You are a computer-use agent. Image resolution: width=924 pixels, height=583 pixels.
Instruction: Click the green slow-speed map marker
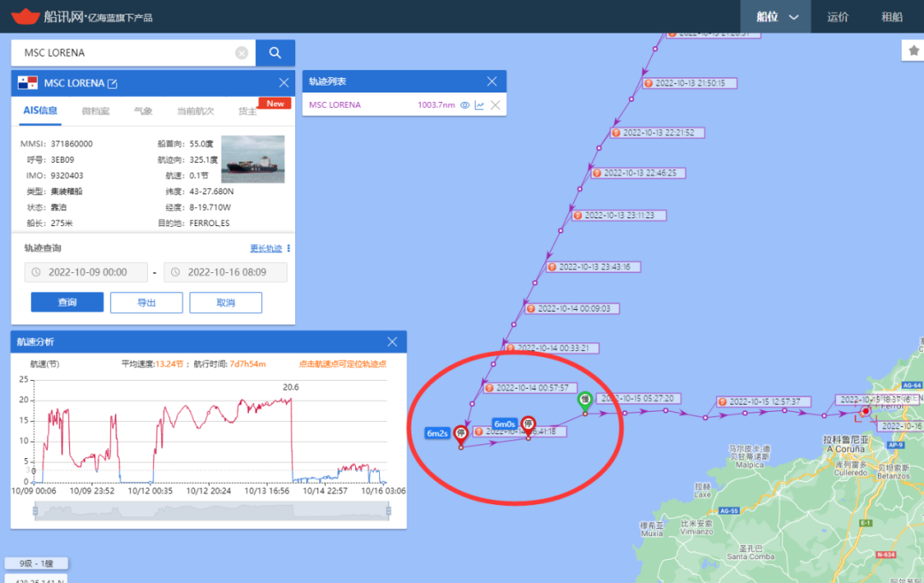[585, 399]
